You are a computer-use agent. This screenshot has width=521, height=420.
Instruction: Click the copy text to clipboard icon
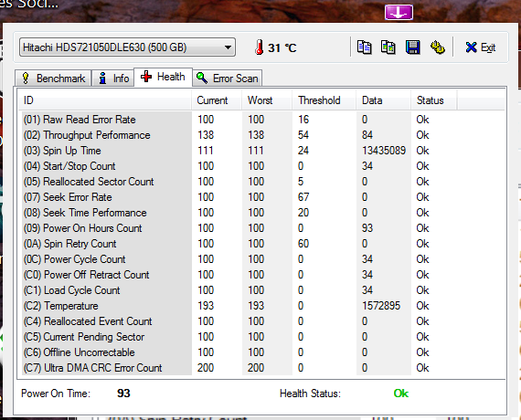click(364, 47)
